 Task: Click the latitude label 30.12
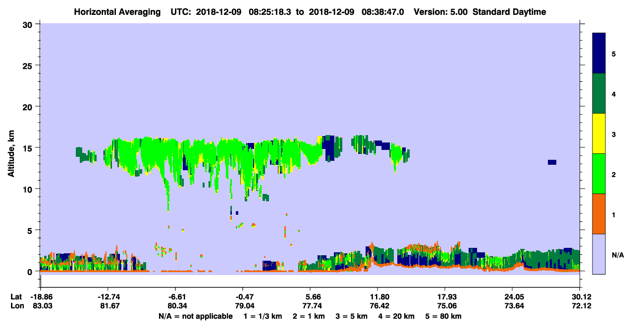pos(580,296)
